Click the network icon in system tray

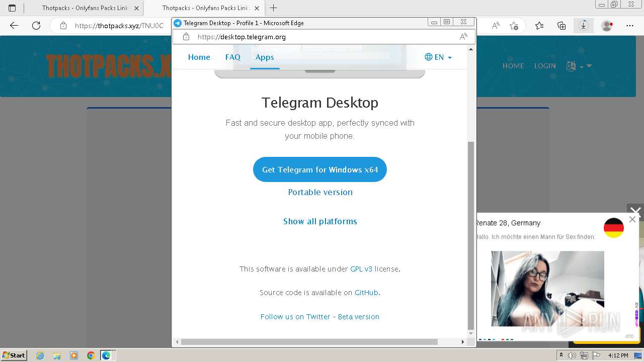tap(584, 355)
